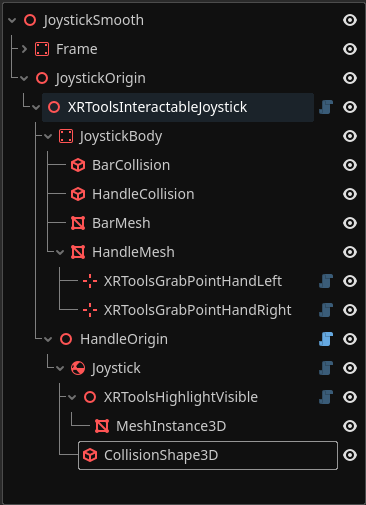Viewport: 366px width, 505px height.
Task: Toggle visibility of MeshInstance3D
Action: (350, 426)
